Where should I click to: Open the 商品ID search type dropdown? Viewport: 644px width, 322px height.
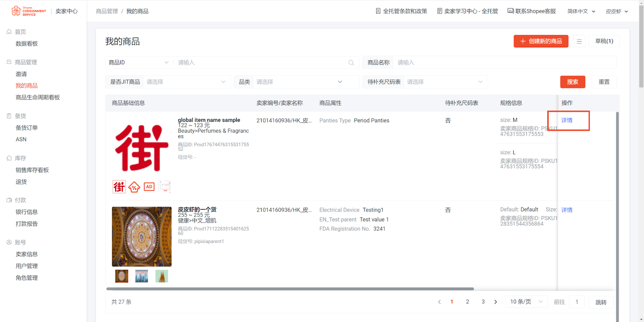pos(138,63)
